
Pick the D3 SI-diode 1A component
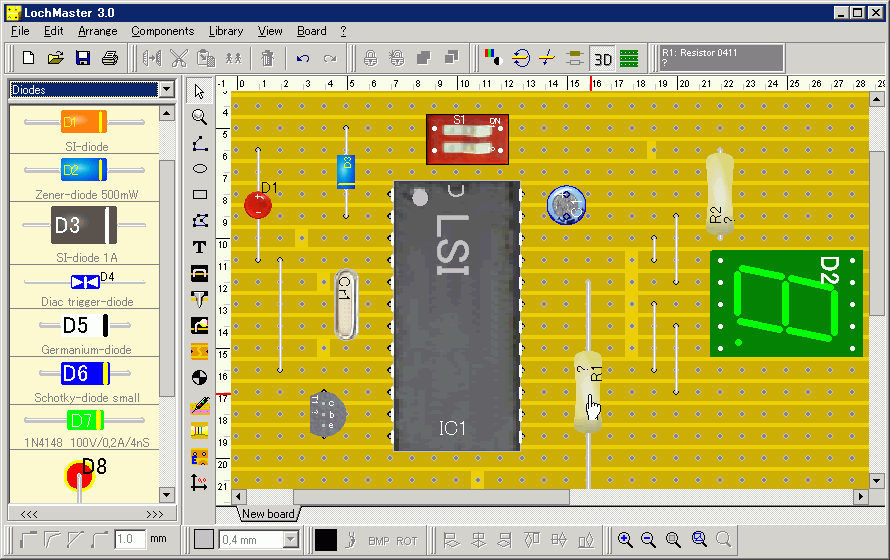point(84,233)
